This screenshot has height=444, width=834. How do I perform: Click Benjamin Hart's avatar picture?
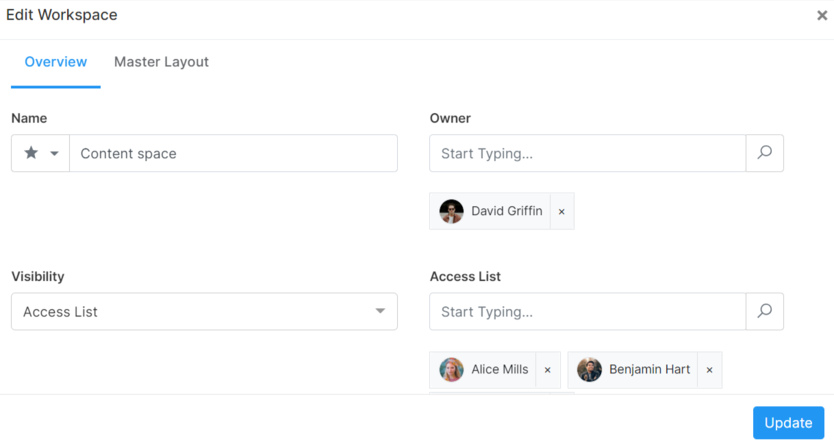[x=590, y=370]
